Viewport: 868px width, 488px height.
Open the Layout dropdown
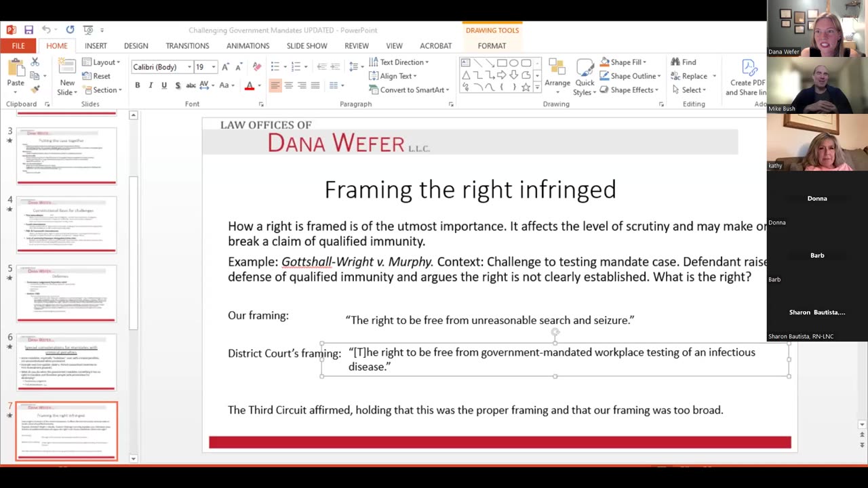[101, 62]
